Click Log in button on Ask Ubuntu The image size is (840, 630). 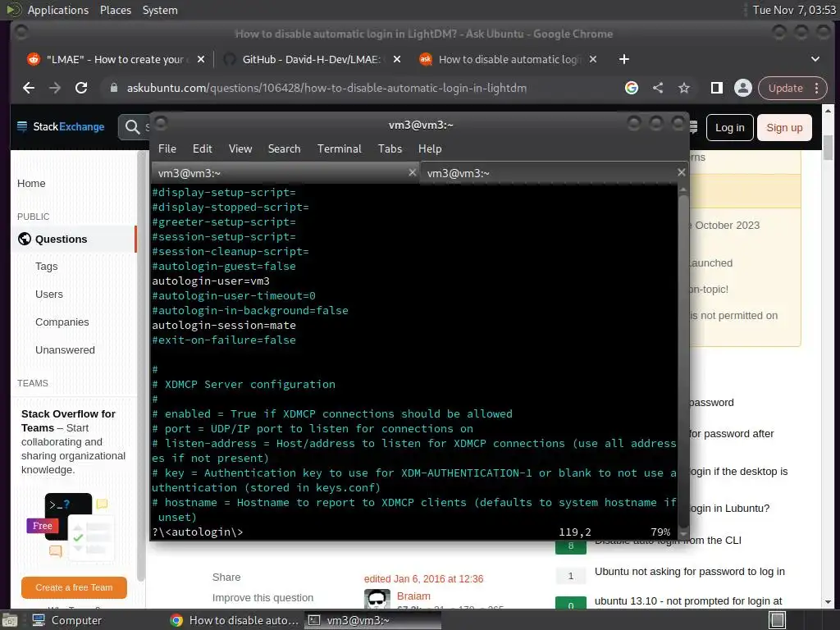coord(730,127)
